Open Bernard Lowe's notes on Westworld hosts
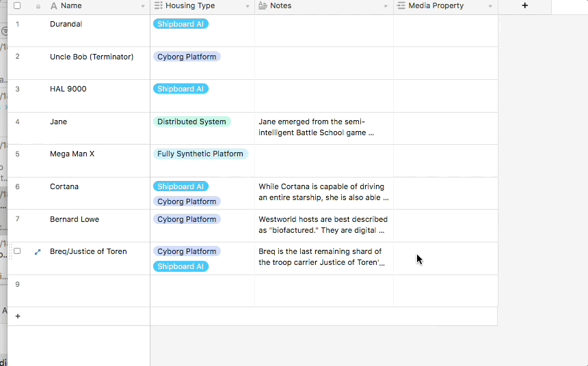This screenshot has height=366, width=588. click(324, 225)
